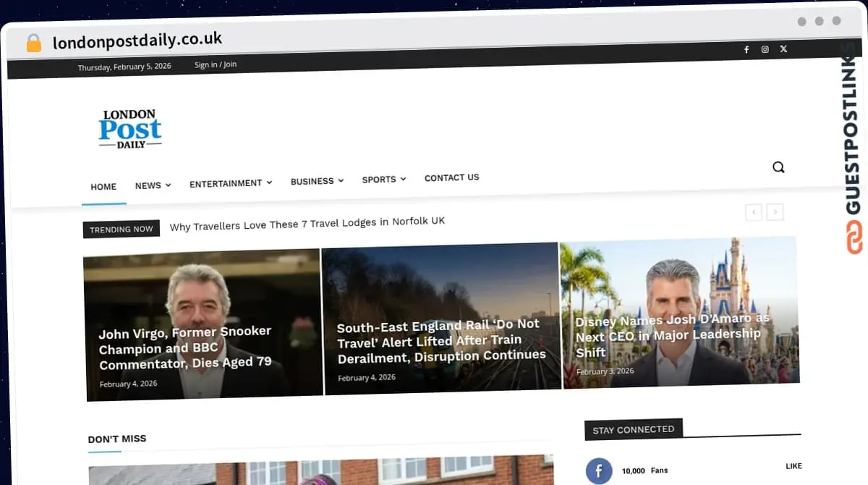Open the South-East England rail alert article
Screen dimensions: 868x485
coord(441,339)
